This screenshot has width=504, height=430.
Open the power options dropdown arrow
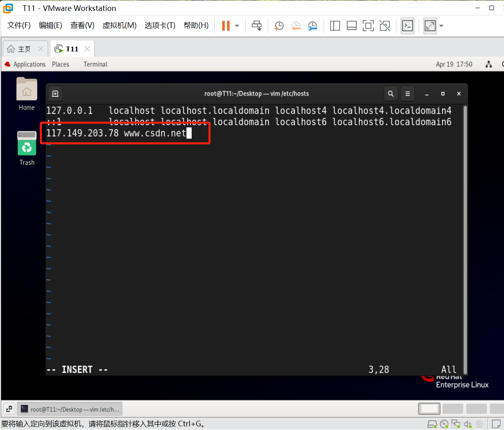237,26
